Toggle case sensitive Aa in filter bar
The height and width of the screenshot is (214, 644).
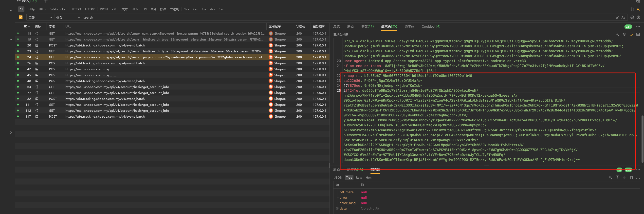point(623,17)
